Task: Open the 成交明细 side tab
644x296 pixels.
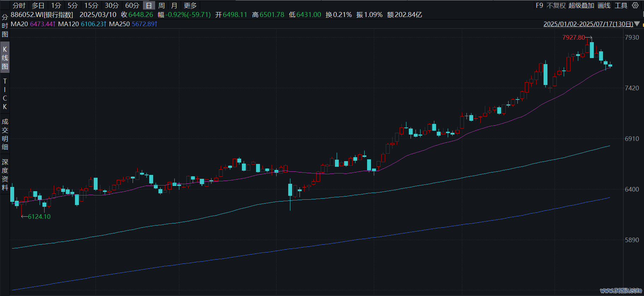Action: pyautogui.click(x=5, y=134)
